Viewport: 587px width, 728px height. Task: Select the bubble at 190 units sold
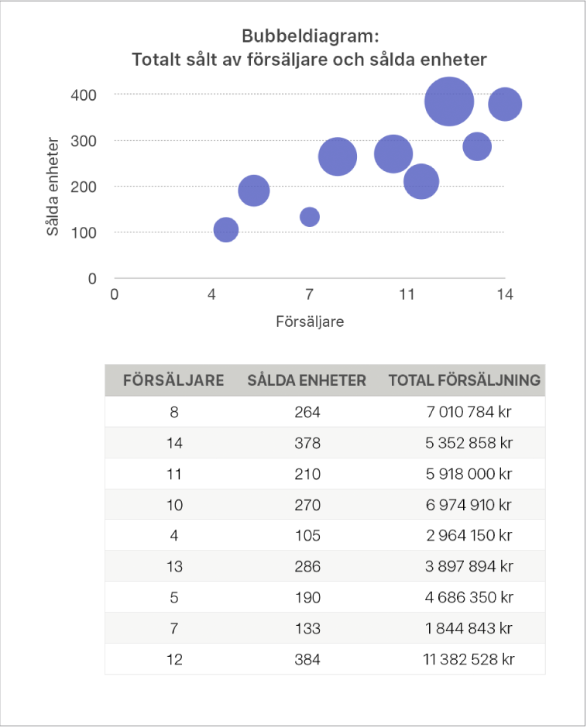click(x=254, y=190)
